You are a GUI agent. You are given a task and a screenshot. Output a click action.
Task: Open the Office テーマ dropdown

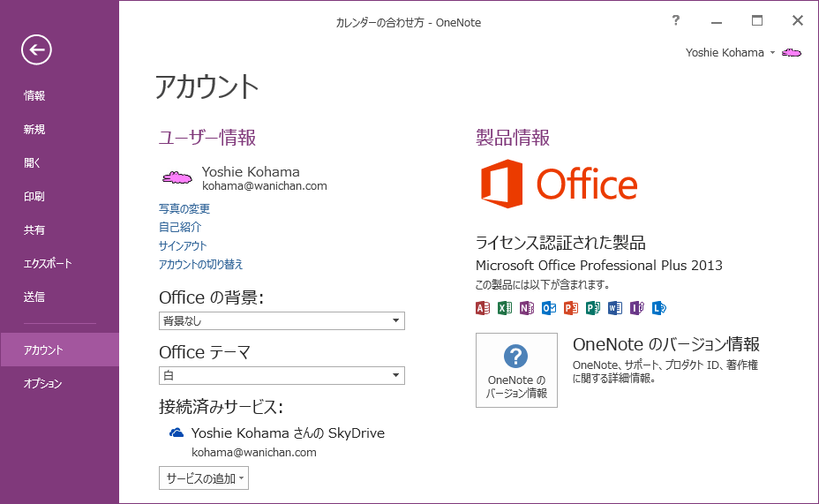[282, 376]
